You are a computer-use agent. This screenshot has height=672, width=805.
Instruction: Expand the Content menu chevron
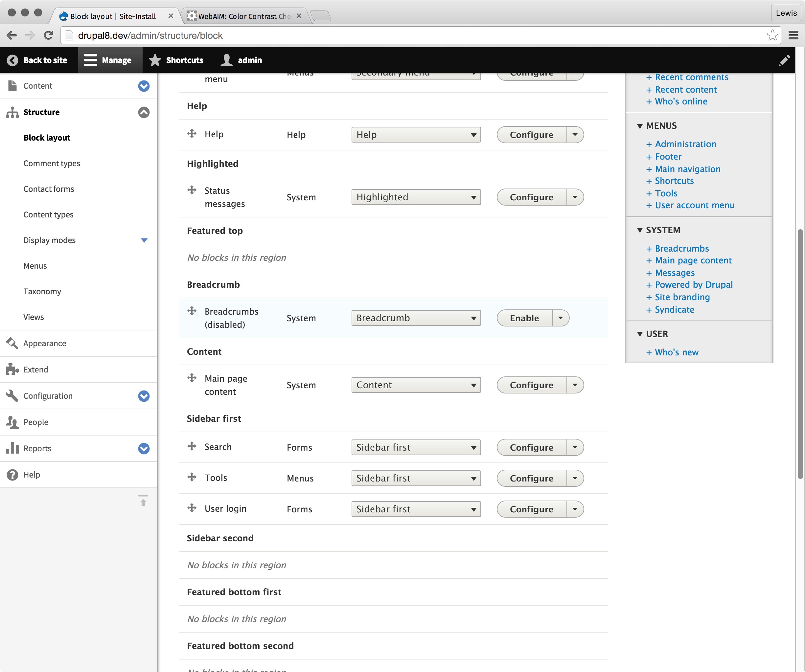point(144,86)
